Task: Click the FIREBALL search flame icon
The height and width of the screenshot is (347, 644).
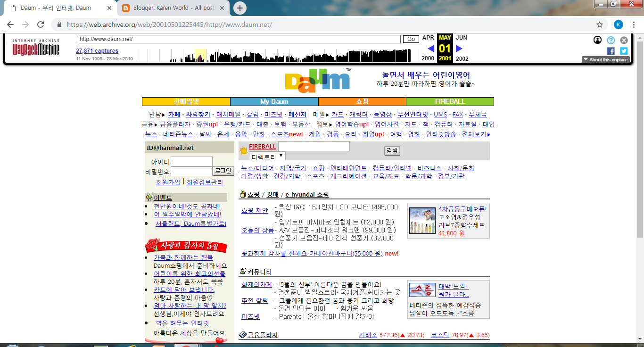Action: pos(243,151)
